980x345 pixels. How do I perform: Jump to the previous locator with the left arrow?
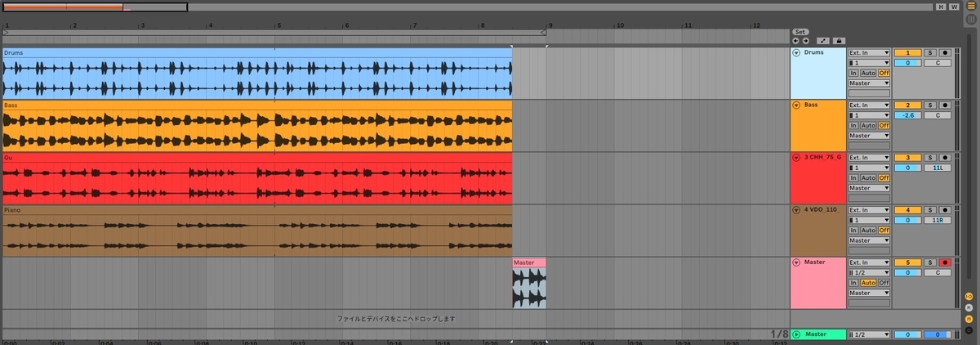coord(795,40)
